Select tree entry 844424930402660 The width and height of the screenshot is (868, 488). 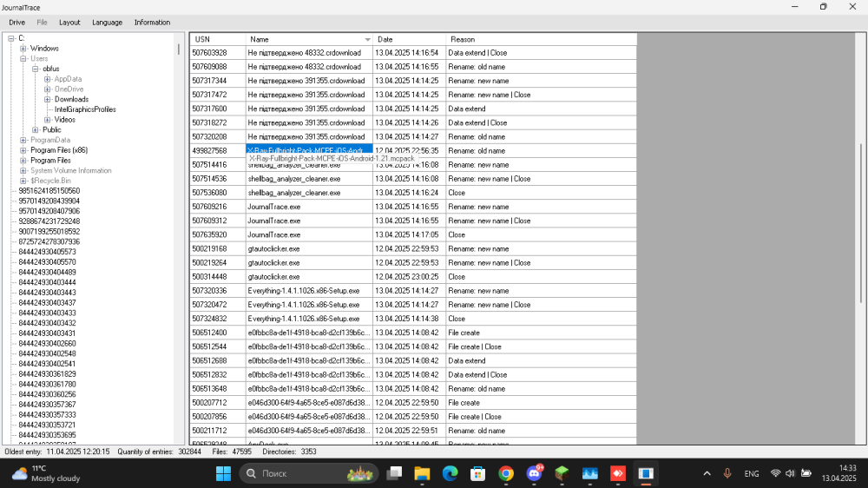(x=47, y=344)
